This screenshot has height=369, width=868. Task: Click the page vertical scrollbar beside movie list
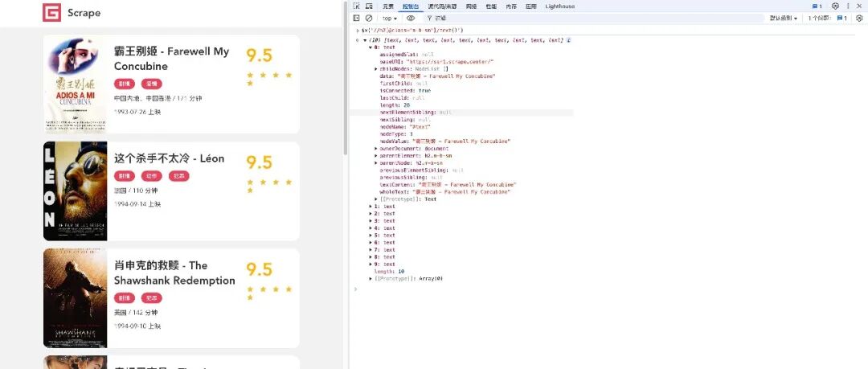346,77
